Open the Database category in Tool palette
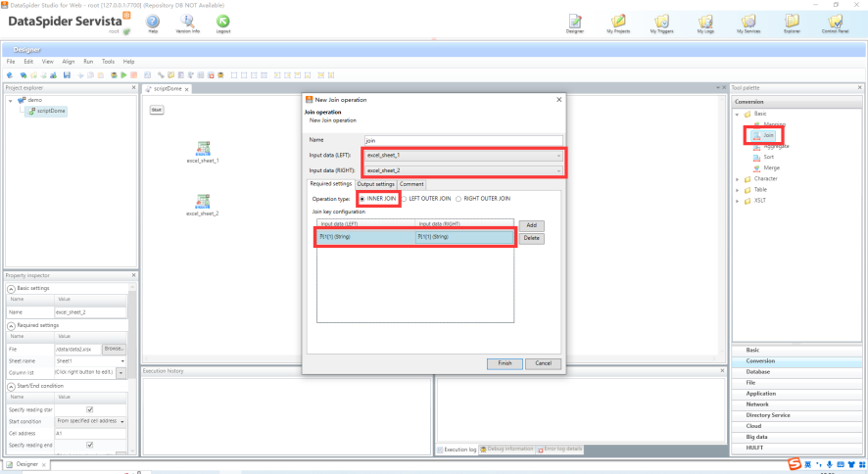This screenshot has height=474, width=868. coord(796,372)
